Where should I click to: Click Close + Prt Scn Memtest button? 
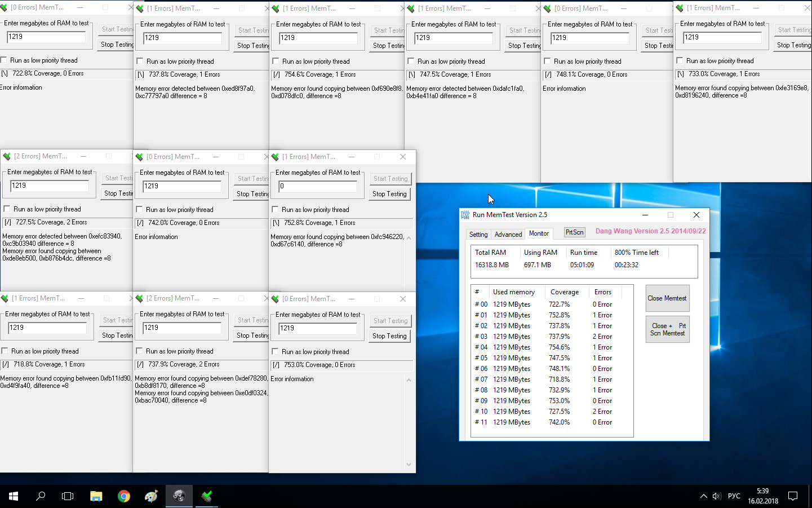(x=667, y=329)
